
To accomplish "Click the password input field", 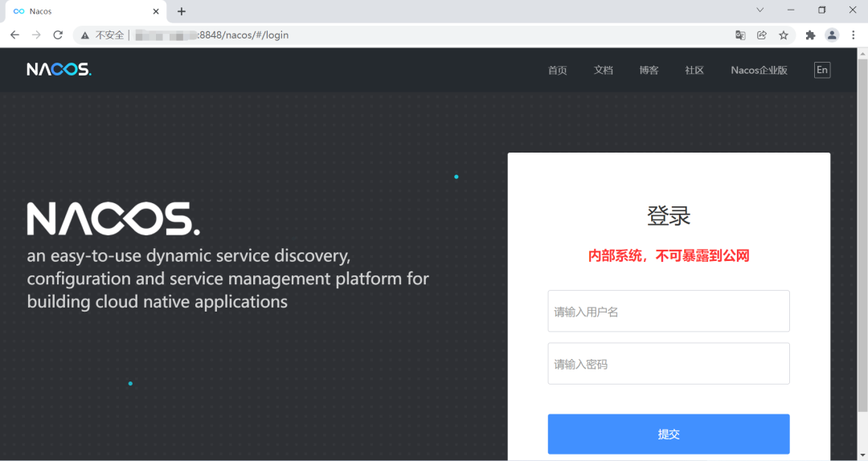I will tap(669, 364).
